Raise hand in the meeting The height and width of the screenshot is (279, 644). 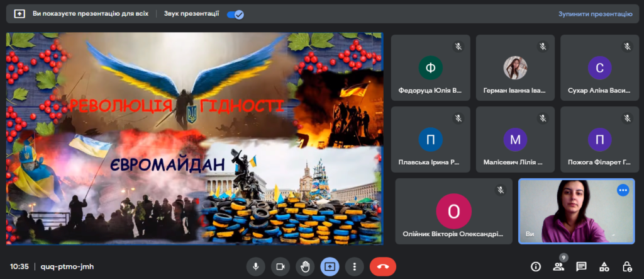coord(305,266)
